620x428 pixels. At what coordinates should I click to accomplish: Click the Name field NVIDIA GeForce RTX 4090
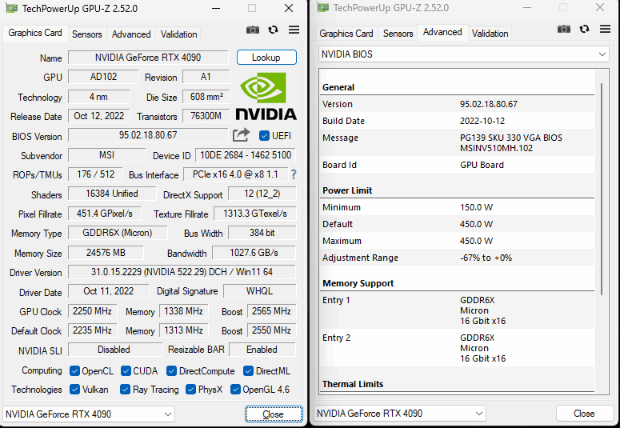[x=148, y=58]
